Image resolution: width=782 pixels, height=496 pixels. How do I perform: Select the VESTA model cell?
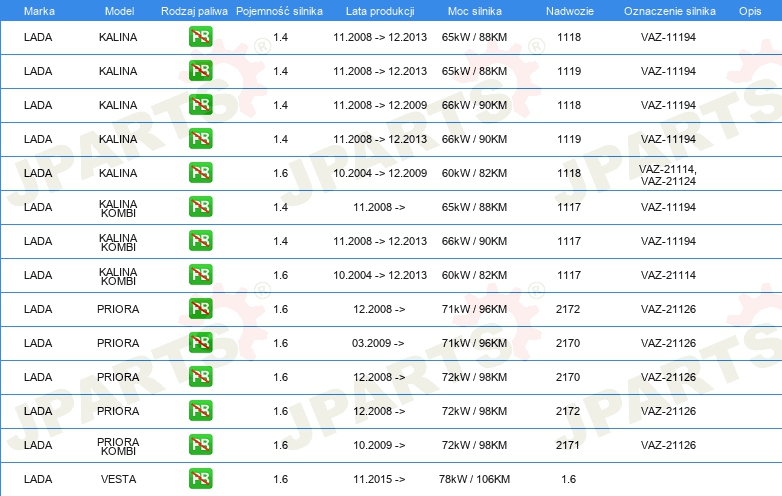click(118, 479)
